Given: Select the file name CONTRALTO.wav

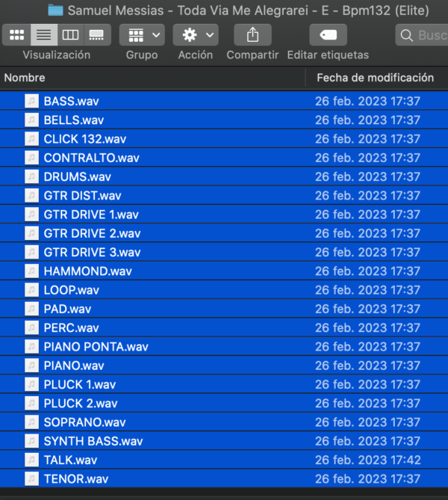Looking at the screenshot, I should 92,158.
